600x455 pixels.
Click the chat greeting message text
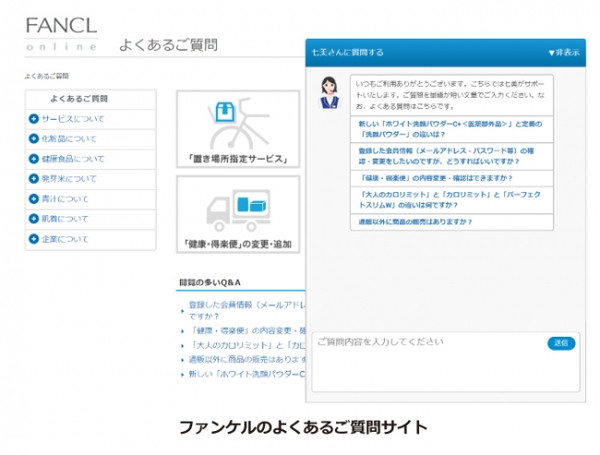tap(450, 95)
